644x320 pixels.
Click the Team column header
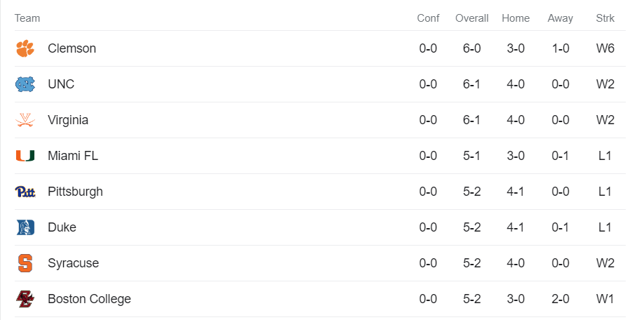pos(27,18)
